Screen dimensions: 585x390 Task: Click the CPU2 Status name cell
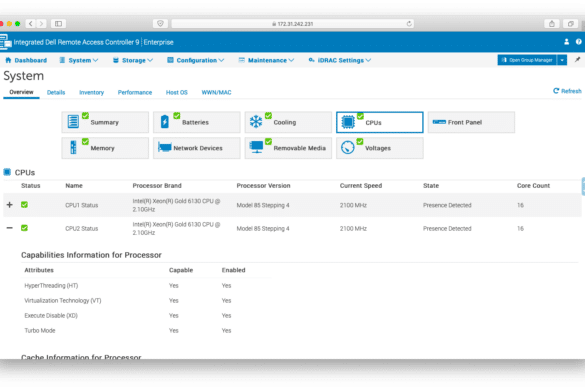[81, 228]
